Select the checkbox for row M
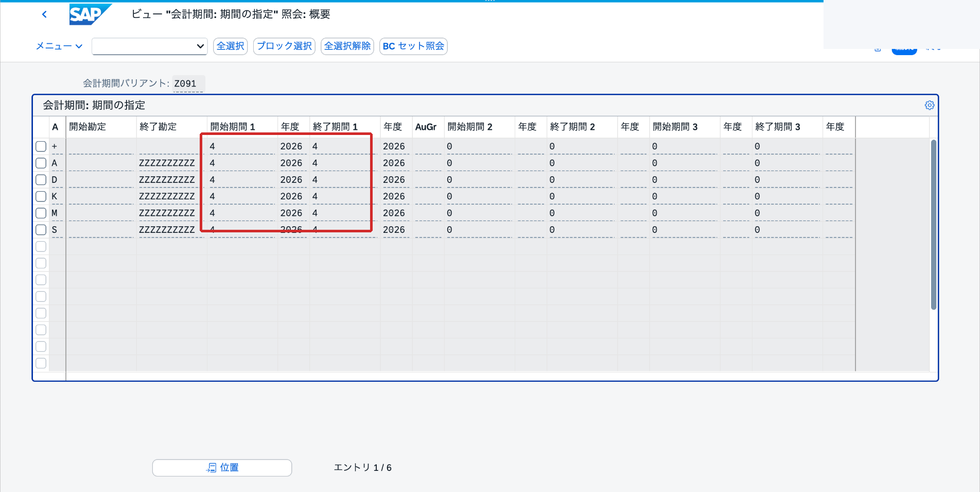Screen dimensions: 980x492 (41, 213)
